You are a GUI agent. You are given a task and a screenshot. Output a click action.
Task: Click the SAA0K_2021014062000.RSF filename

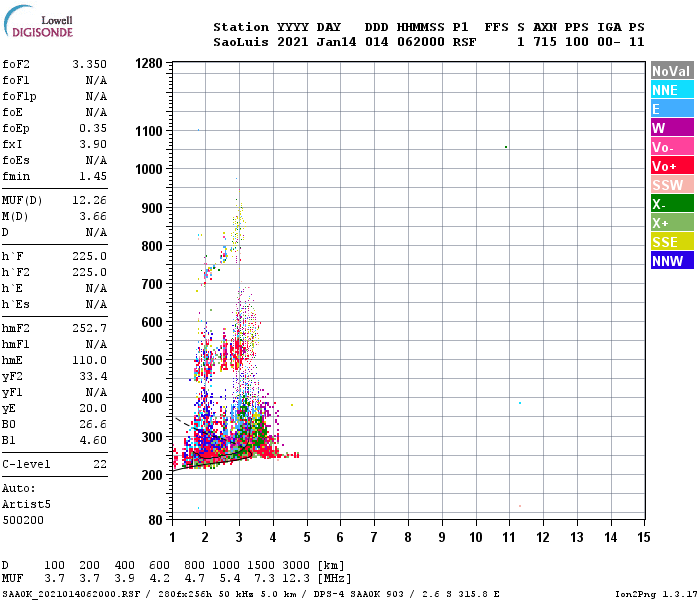tap(71, 594)
